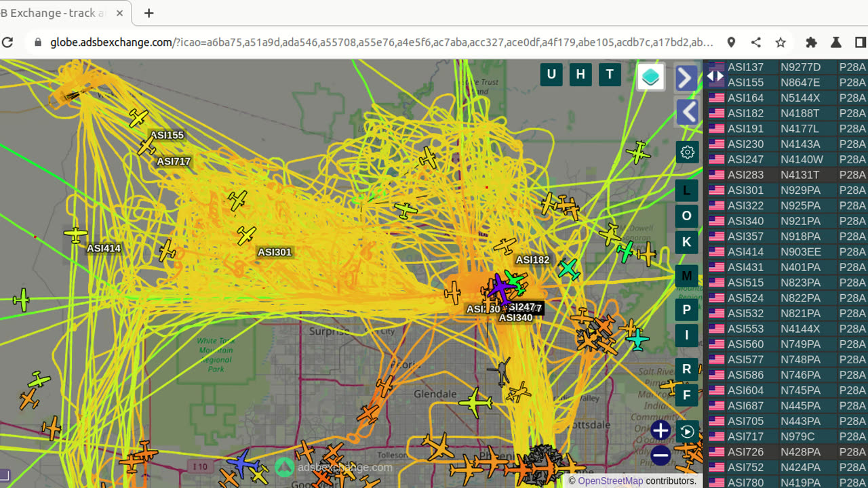Click registration N823PA in list

800,283
